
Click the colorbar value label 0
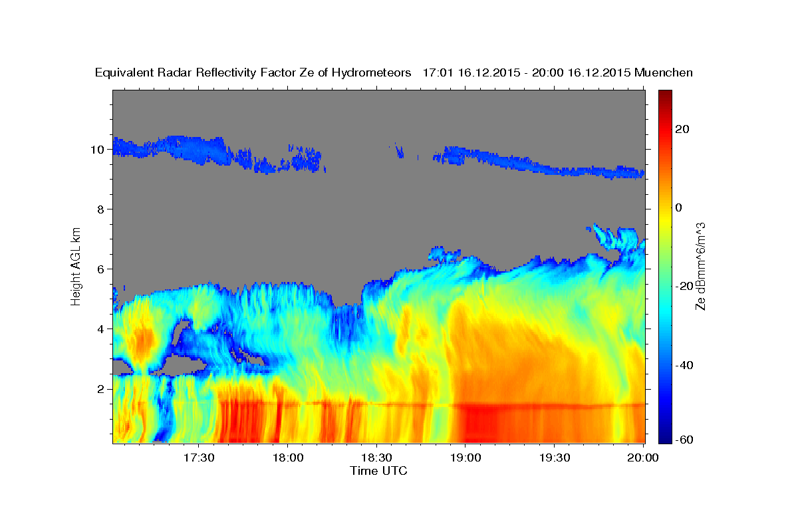(x=679, y=207)
